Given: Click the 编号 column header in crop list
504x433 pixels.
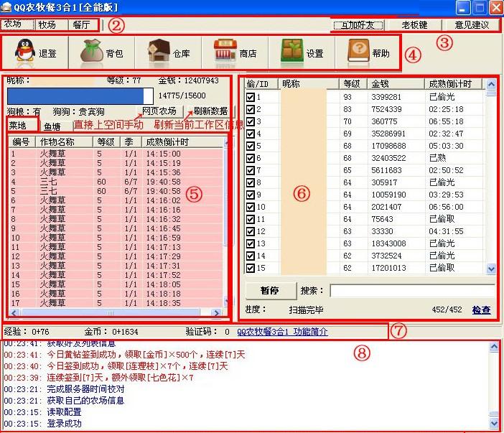Looking at the screenshot, I should [x=22, y=141].
